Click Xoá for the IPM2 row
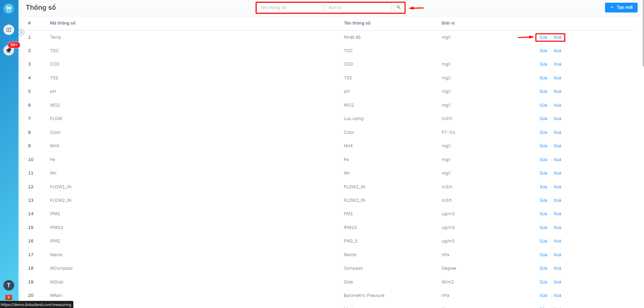 click(557, 241)
